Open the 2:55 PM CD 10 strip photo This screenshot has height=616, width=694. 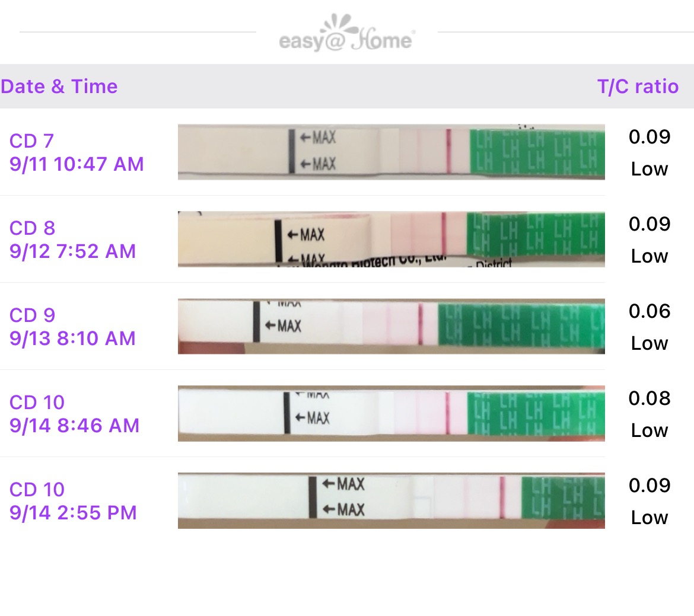(x=391, y=500)
